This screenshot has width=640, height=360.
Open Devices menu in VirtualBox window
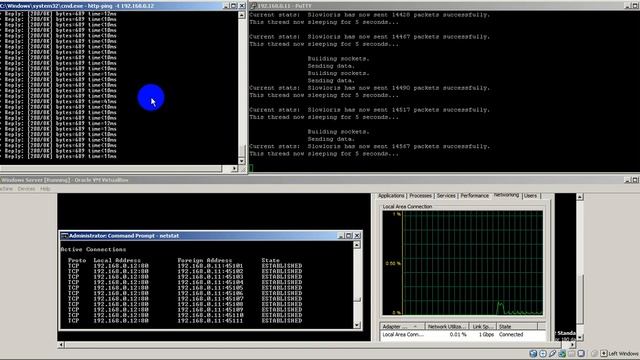[26, 189]
